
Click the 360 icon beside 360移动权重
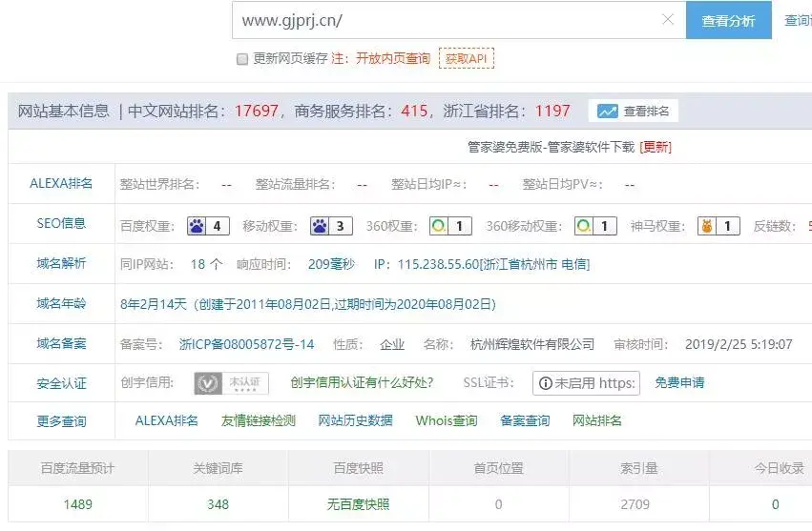tap(584, 226)
